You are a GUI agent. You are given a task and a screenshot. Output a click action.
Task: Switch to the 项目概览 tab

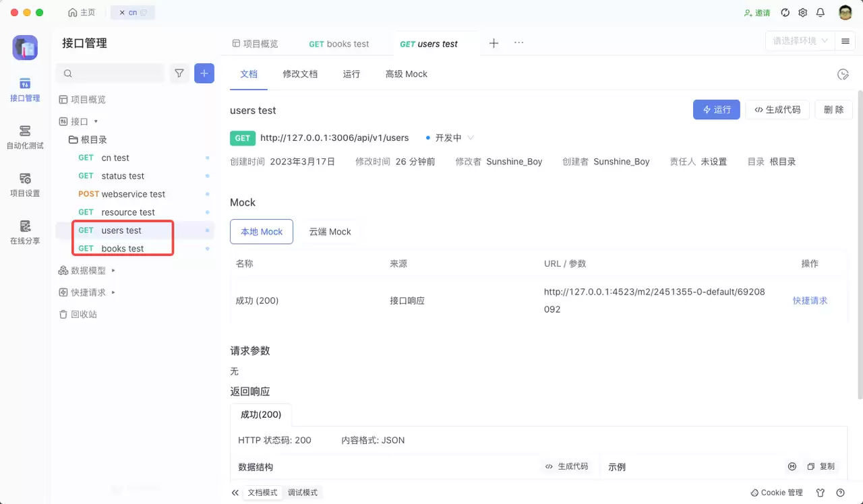(x=256, y=44)
